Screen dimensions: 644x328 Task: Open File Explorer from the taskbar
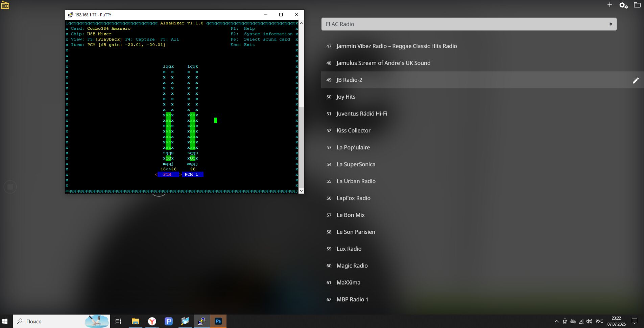point(135,321)
